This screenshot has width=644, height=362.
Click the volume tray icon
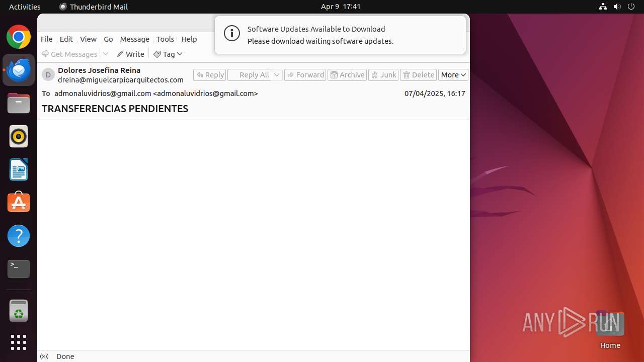617,7
